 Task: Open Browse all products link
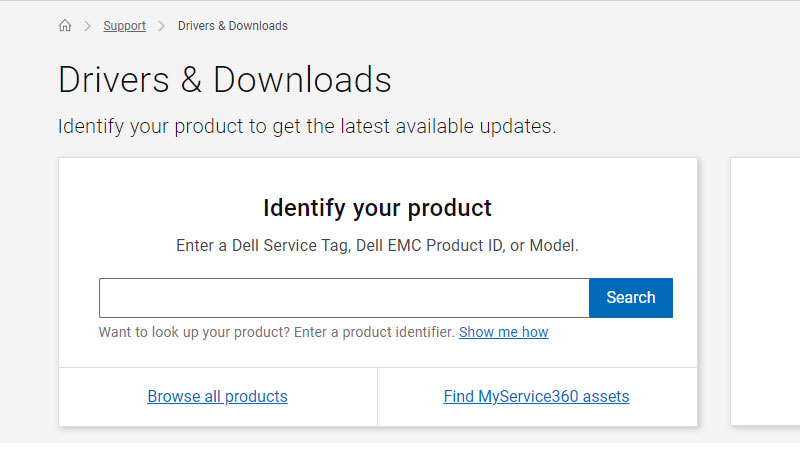(x=217, y=396)
